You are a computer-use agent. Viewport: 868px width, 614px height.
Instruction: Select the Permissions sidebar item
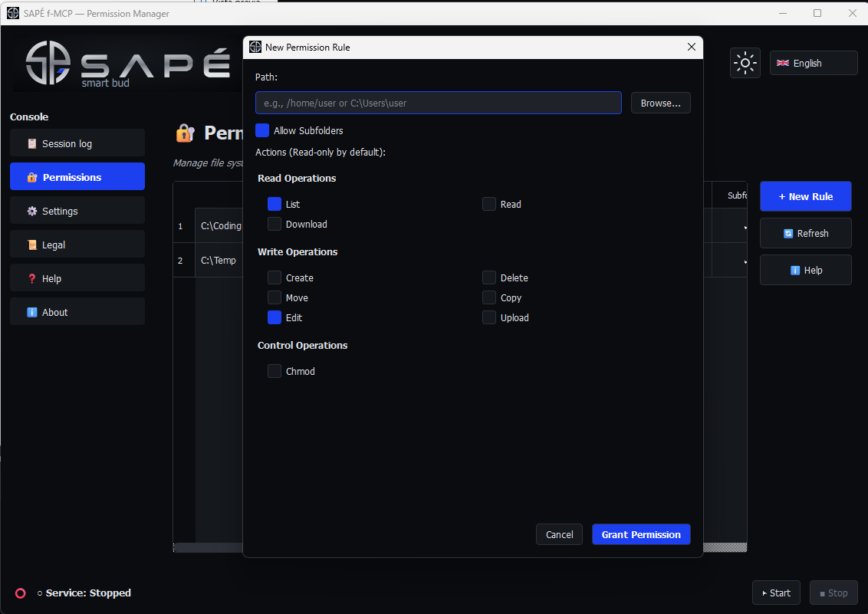(x=77, y=177)
